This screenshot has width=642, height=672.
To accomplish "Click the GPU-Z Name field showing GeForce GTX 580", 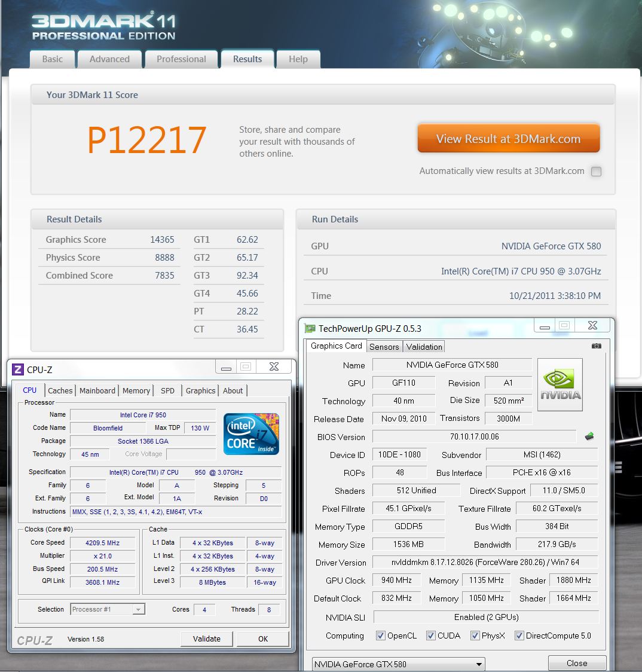I will point(452,365).
